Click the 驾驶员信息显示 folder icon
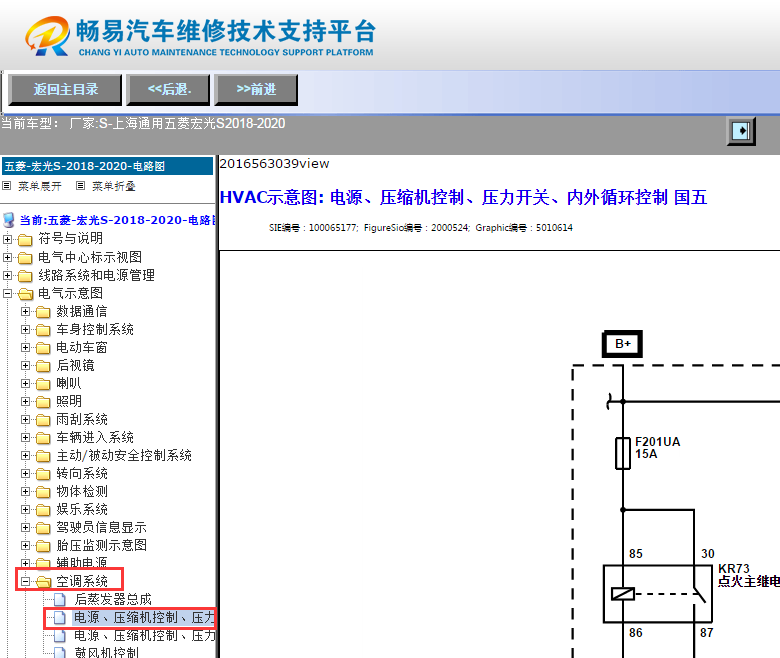 click(43, 528)
